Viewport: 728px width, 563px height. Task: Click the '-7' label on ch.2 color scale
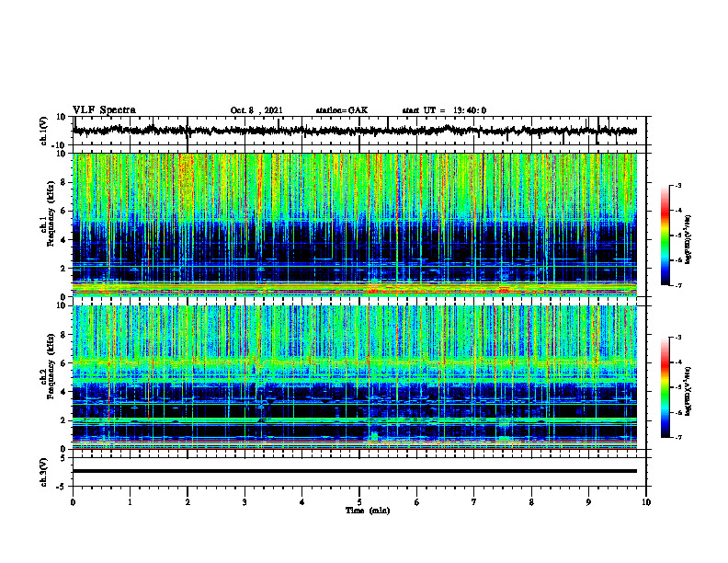pyautogui.click(x=678, y=437)
